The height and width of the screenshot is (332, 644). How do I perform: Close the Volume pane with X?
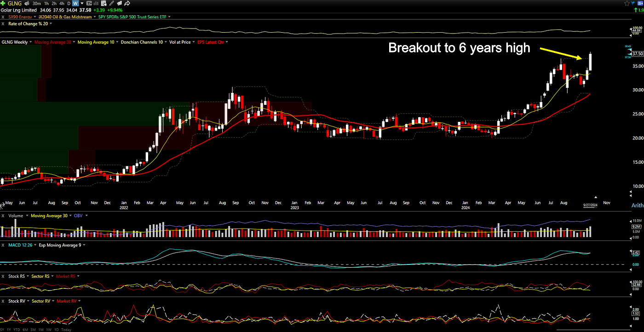click(x=3, y=216)
